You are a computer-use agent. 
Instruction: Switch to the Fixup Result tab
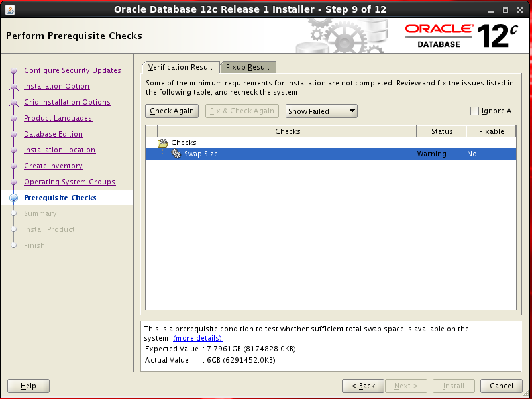click(248, 67)
